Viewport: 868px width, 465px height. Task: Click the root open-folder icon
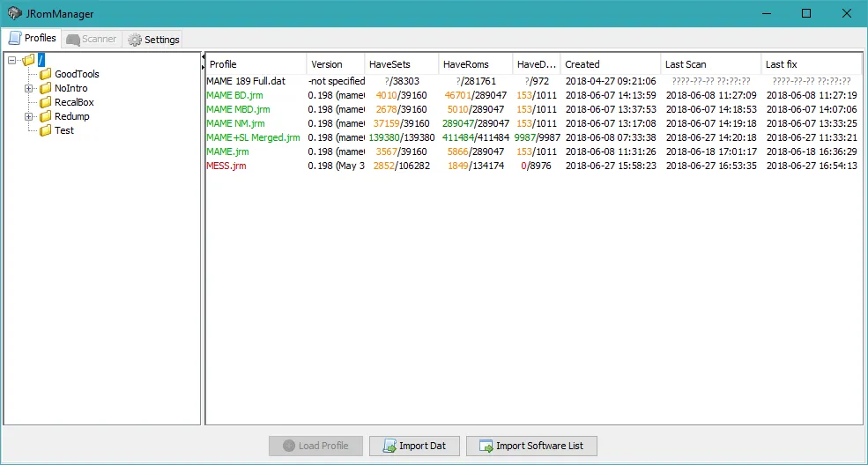tap(29, 59)
